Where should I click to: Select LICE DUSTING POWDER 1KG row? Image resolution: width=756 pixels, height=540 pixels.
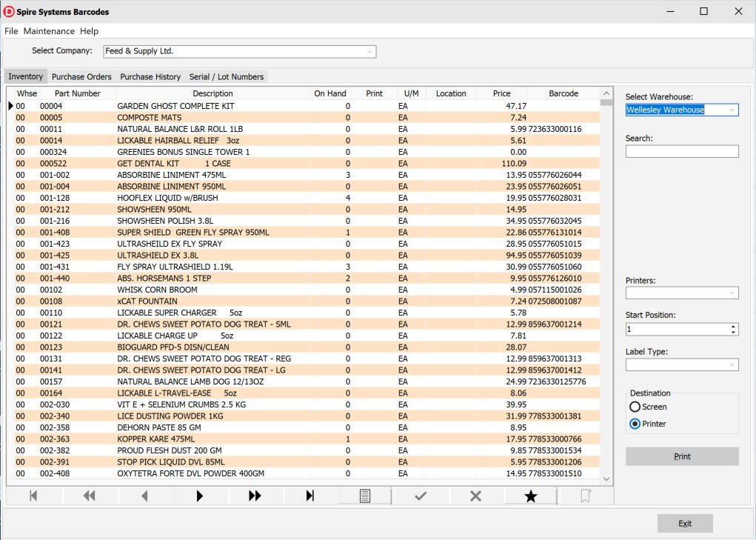[307, 416]
